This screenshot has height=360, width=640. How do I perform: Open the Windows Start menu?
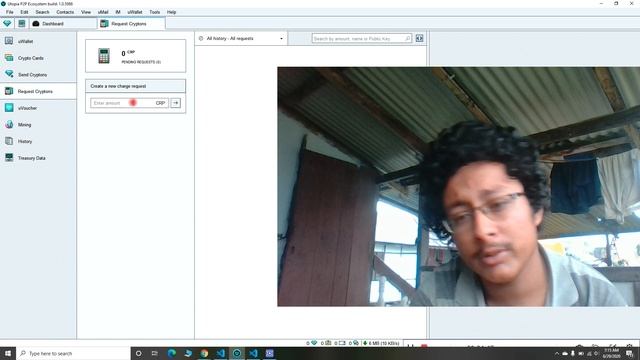click(8, 353)
